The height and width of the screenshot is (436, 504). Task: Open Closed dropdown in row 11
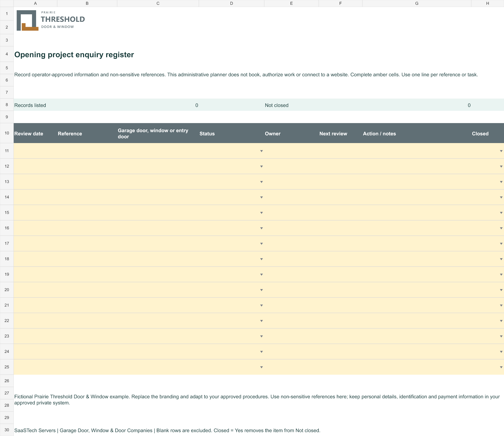click(x=501, y=151)
